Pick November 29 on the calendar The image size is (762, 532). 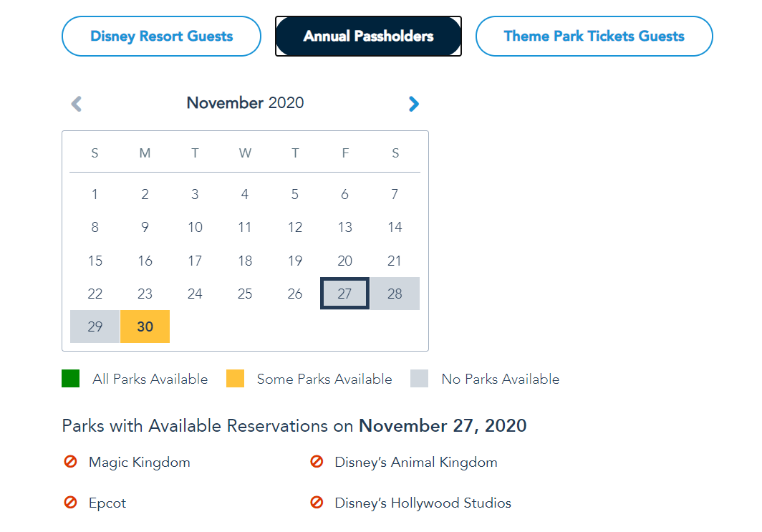[x=95, y=327]
